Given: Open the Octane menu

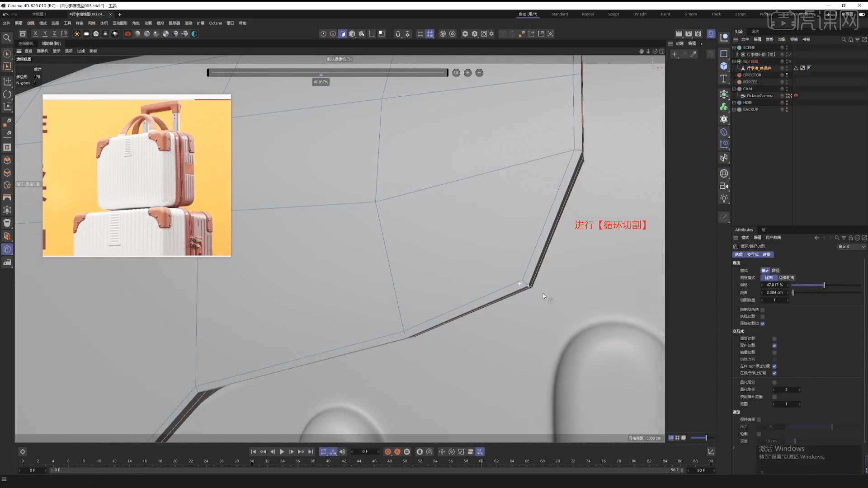Looking at the screenshot, I should click(x=215, y=23).
